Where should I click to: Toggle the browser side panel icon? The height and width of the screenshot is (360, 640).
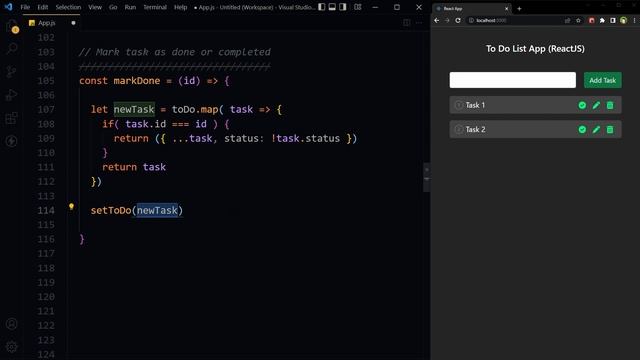[613, 20]
